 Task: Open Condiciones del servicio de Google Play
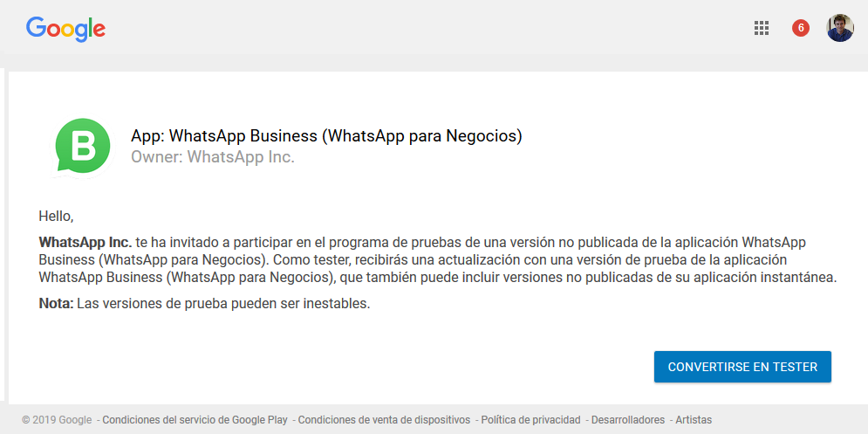coord(195,419)
